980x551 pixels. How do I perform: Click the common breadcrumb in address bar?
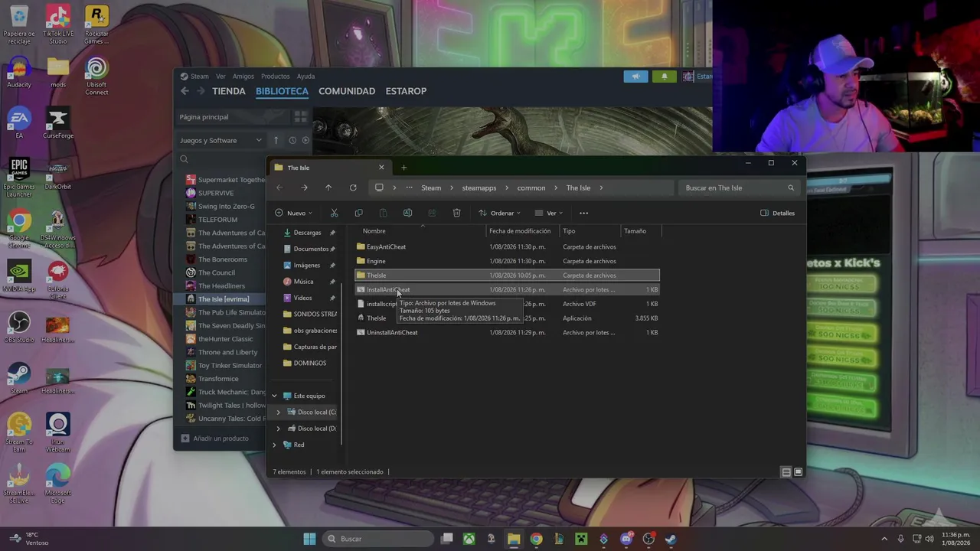tap(531, 187)
